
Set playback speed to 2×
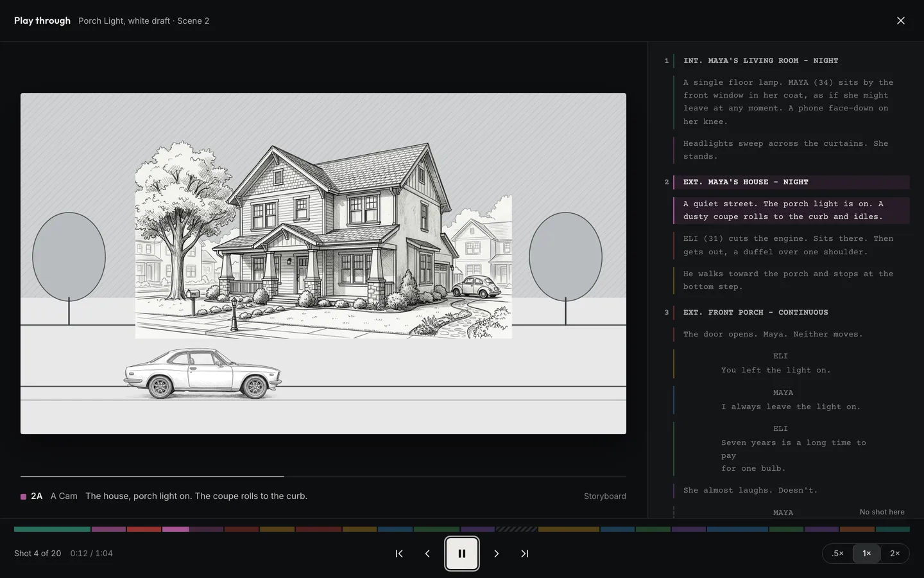895,554
